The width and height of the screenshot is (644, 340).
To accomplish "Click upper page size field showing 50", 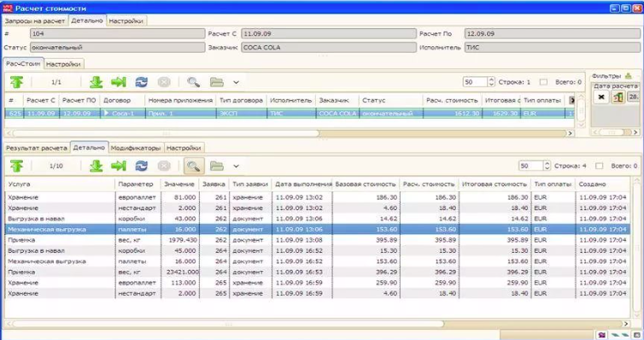I will pos(475,82).
